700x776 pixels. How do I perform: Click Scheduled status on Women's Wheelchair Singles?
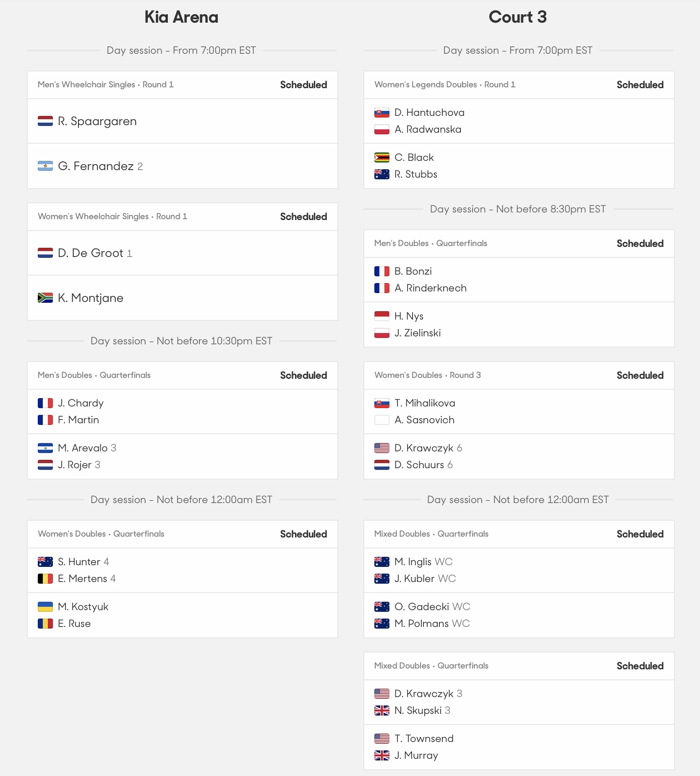pos(303,217)
